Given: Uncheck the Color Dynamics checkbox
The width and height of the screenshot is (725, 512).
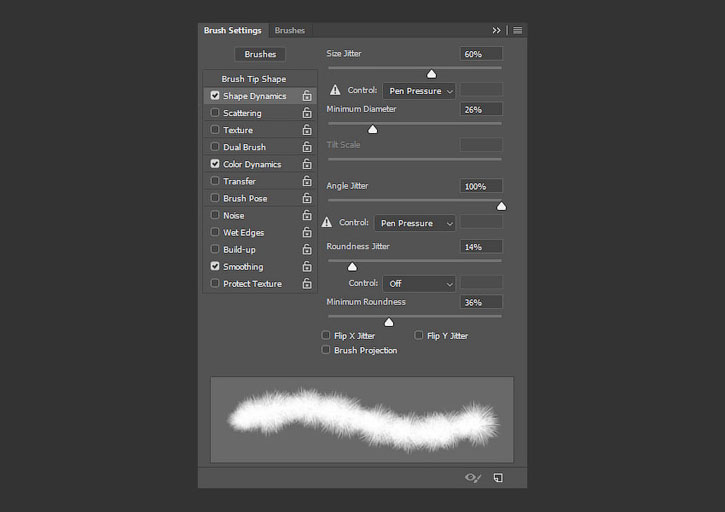Looking at the screenshot, I should (x=215, y=164).
